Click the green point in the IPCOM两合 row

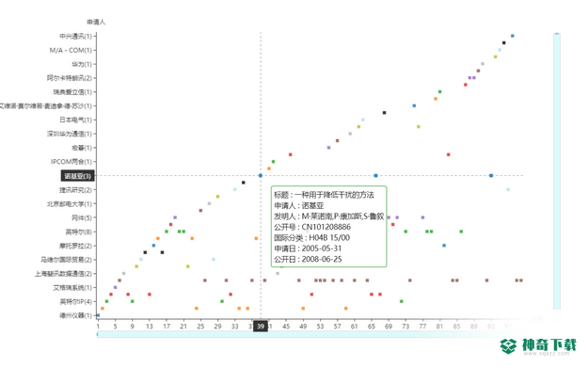point(273,162)
